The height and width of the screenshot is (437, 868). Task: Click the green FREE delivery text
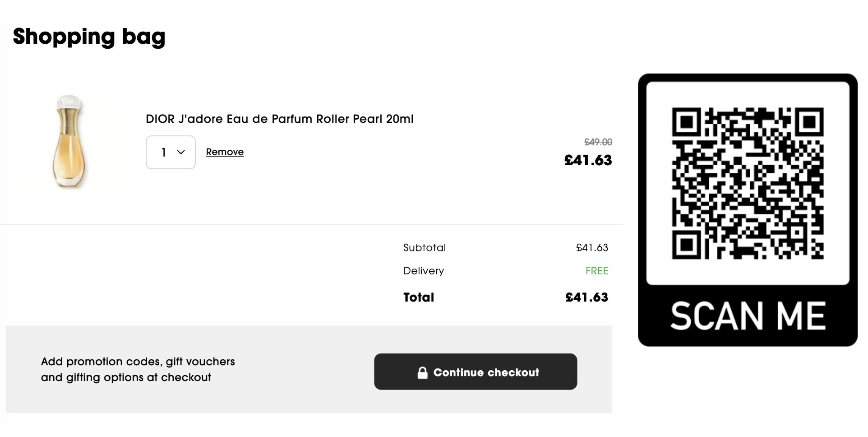tap(596, 271)
